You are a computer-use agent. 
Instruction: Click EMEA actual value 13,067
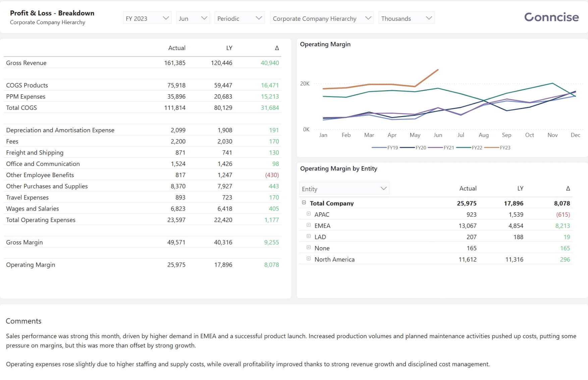(x=468, y=226)
